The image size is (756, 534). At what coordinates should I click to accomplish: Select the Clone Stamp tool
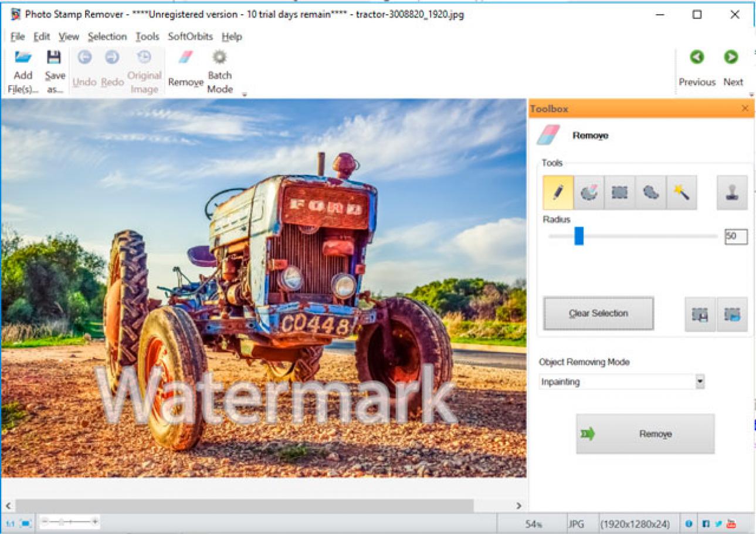pos(733,192)
